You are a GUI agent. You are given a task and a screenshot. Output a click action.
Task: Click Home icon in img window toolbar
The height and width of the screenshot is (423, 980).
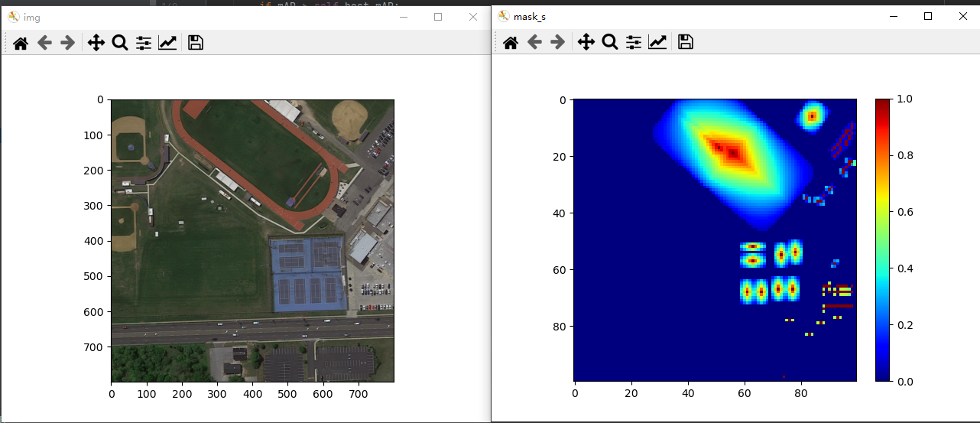point(21,43)
